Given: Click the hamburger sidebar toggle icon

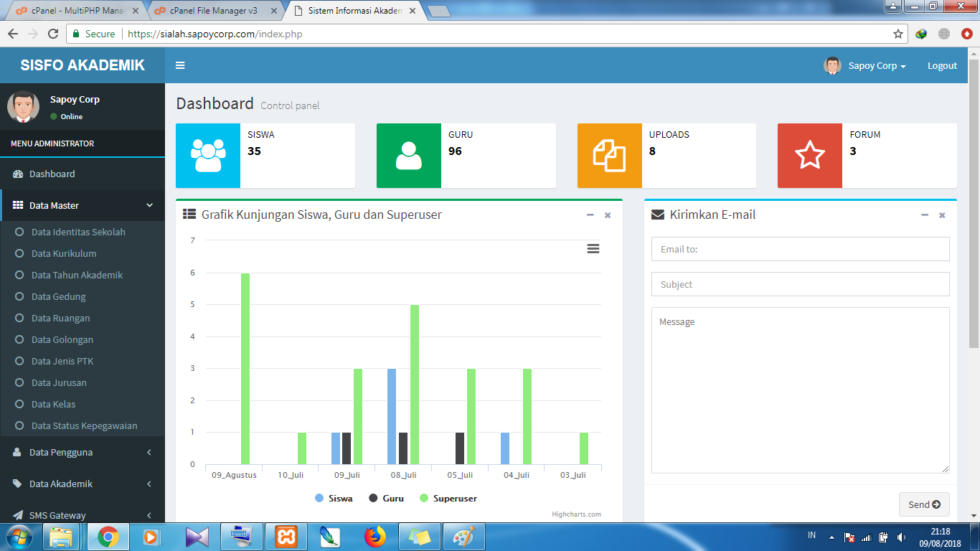Looking at the screenshot, I should point(180,65).
